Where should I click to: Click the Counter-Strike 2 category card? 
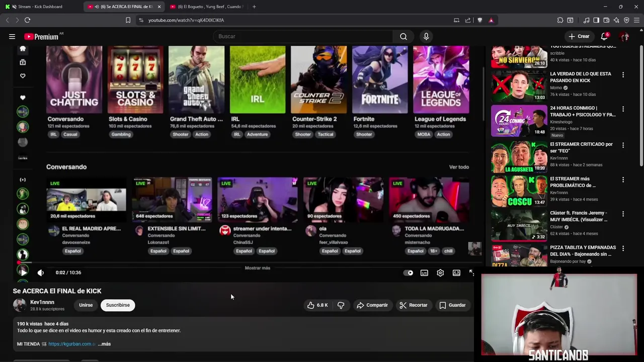pos(318,79)
